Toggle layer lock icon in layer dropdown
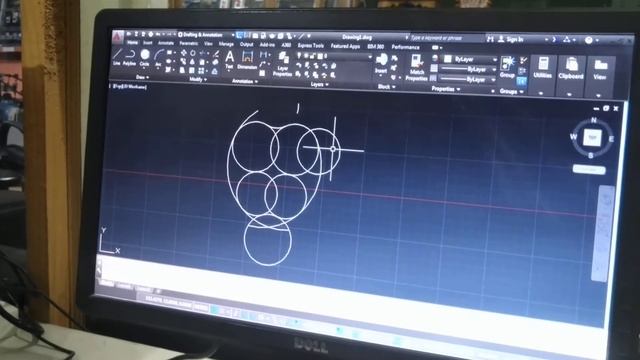The height and width of the screenshot is (360, 640). point(313,56)
